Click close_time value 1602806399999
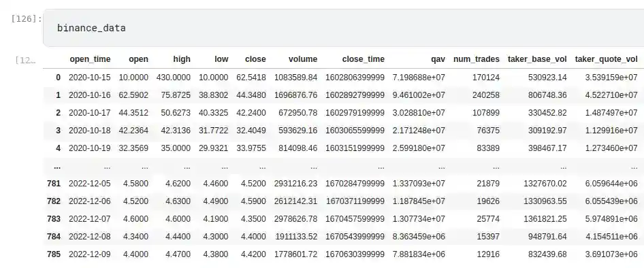 tap(355, 77)
